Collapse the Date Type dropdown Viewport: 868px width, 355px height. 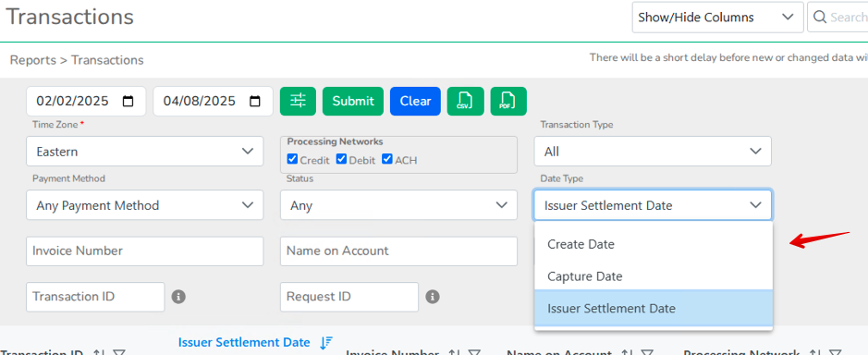653,205
